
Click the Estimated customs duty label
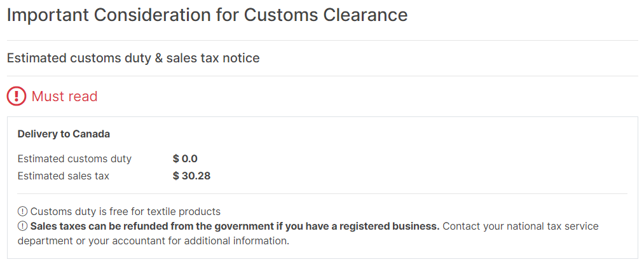point(74,159)
